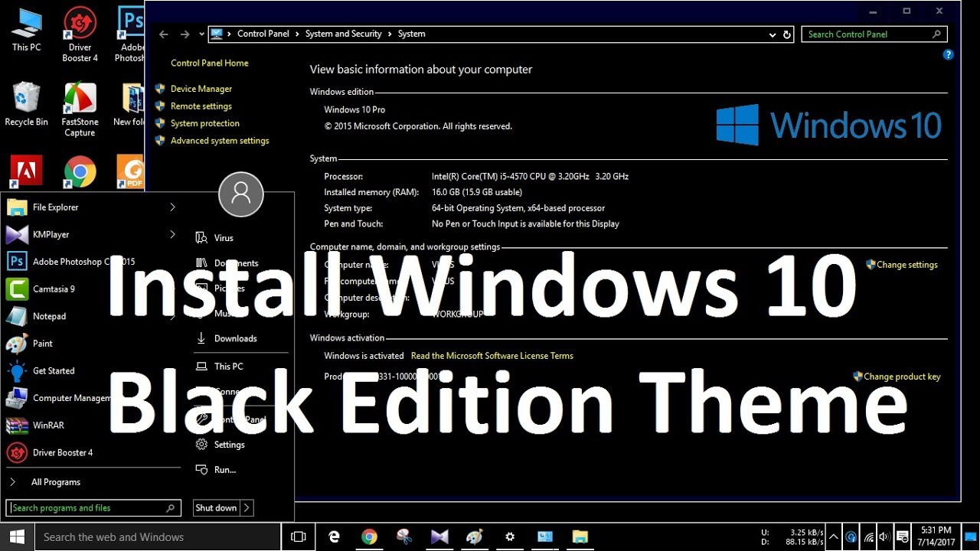Open File Explorer taskbar icon

click(x=580, y=537)
